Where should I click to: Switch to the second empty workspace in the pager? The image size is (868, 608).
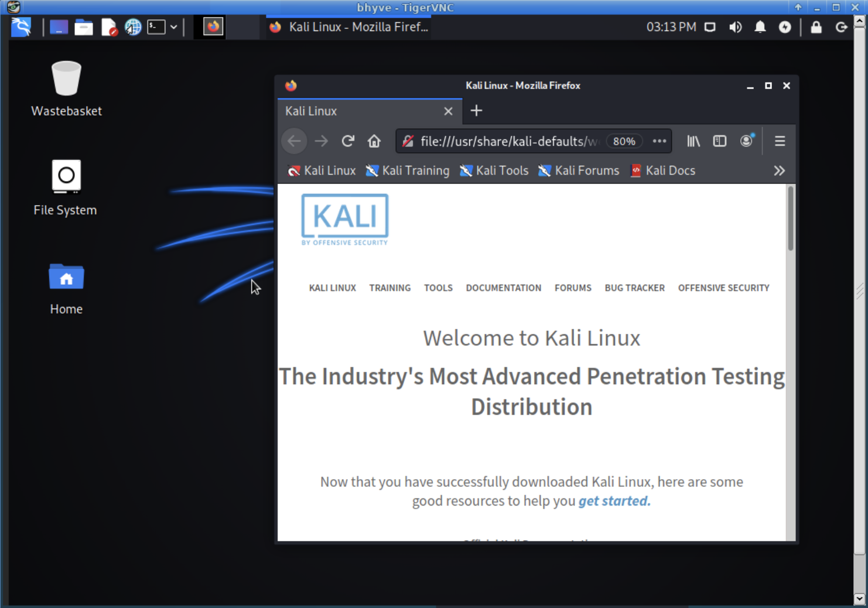pyautogui.click(x=242, y=27)
